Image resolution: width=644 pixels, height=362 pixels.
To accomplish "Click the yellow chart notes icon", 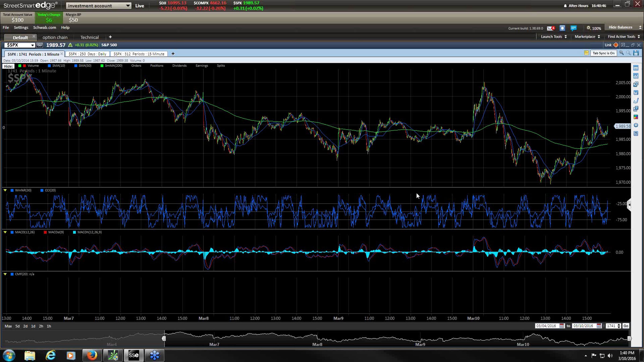I will [x=586, y=53].
